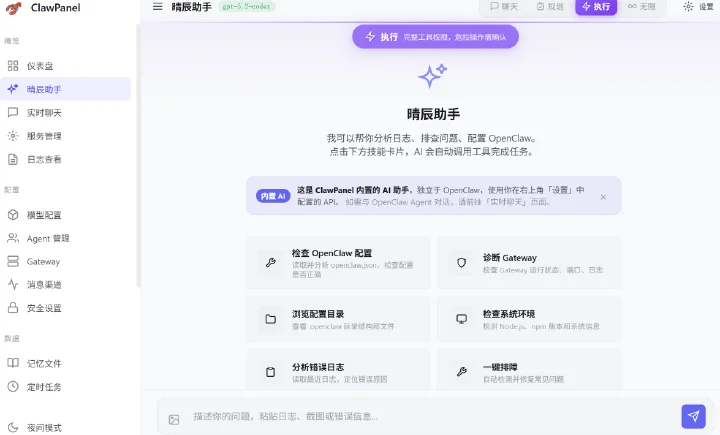Go to 实时聊天 menu item

pyautogui.click(x=65, y=113)
